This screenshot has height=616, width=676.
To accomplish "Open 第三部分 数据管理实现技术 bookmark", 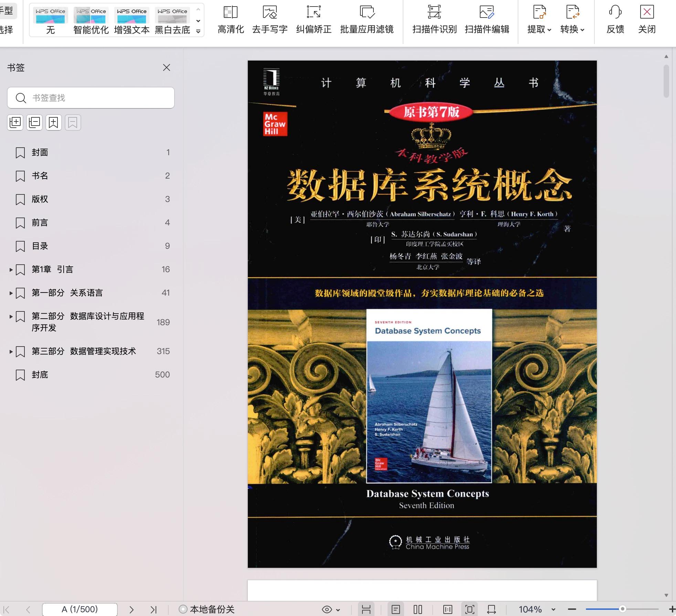I will coord(84,351).
